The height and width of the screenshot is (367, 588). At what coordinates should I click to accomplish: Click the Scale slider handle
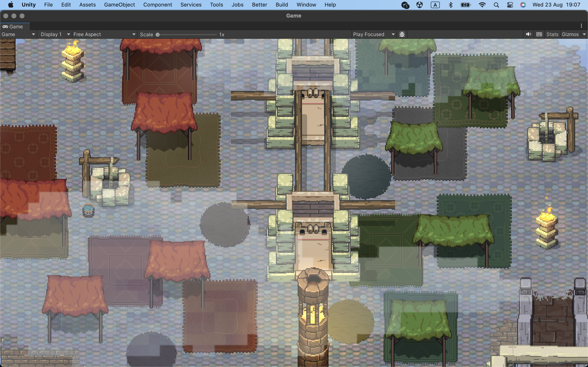tap(157, 34)
